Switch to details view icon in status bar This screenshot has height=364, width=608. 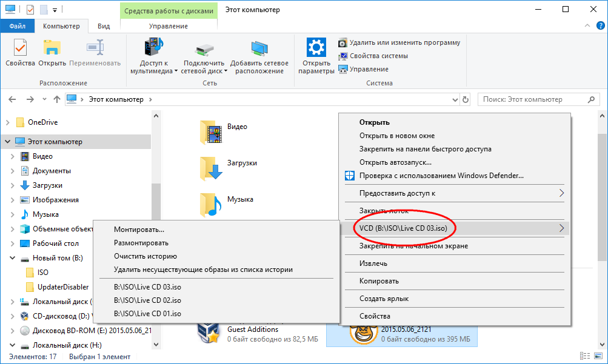(x=585, y=356)
